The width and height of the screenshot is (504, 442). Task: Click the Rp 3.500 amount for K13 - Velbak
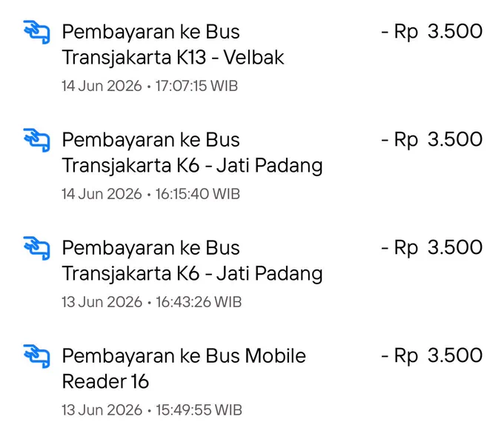[x=431, y=32]
